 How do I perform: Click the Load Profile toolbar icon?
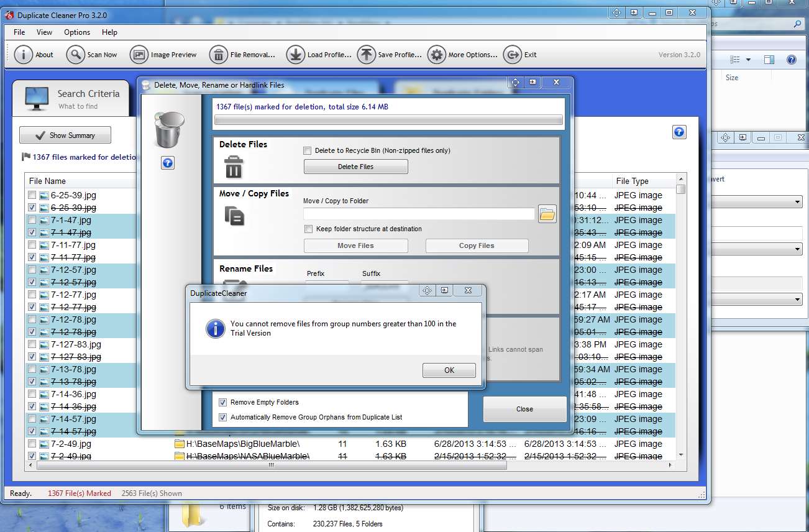pyautogui.click(x=295, y=55)
